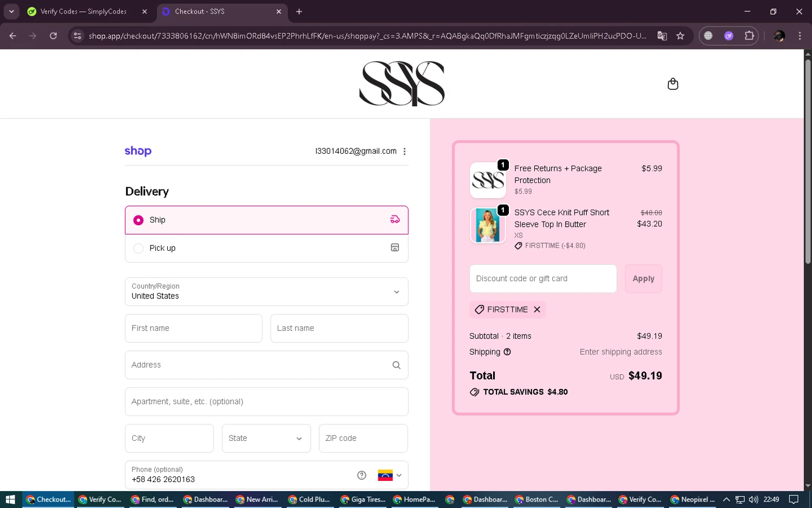
Task: Click the Package Protection product thumbnail
Action: pos(488,180)
